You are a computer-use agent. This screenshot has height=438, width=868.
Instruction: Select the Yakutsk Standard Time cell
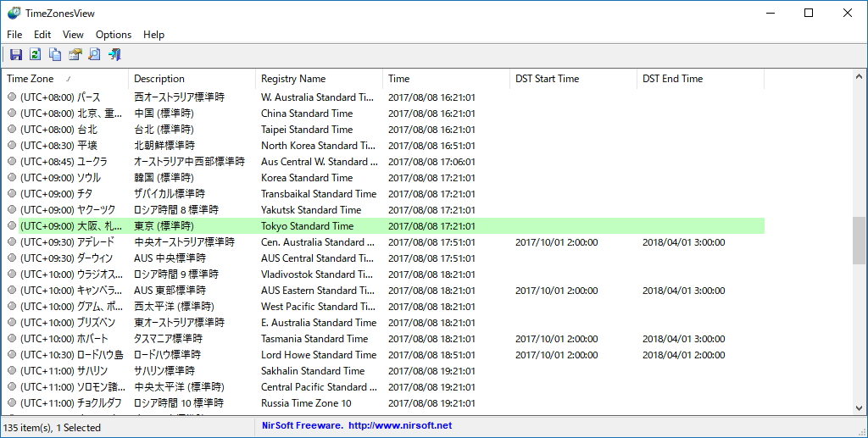[311, 209]
